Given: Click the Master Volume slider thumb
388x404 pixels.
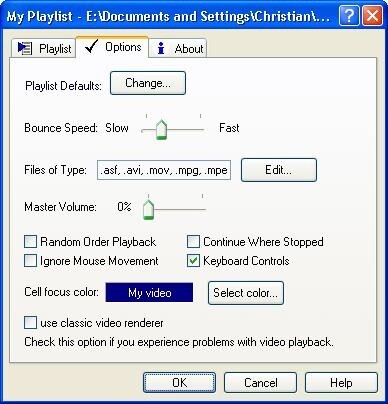Looking at the screenshot, I should [148, 210].
